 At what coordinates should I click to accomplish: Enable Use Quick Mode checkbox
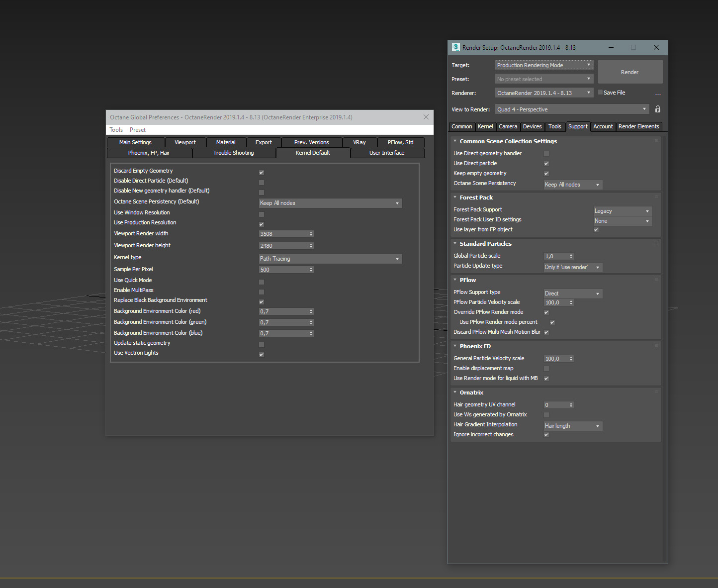click(x=262, y=282)
